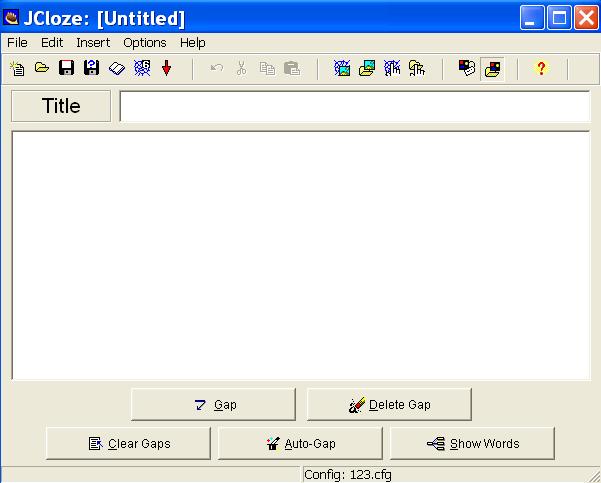Insert picture from local file icon
Image resolution: width=601 pixels, height=483 pixels.
pos(367,68)
